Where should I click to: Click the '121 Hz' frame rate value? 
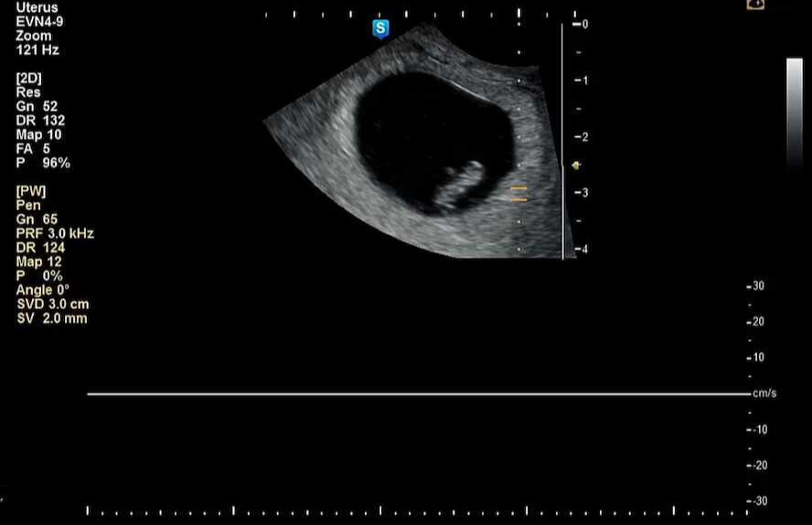pyautogui.click(x=37, y=49)
